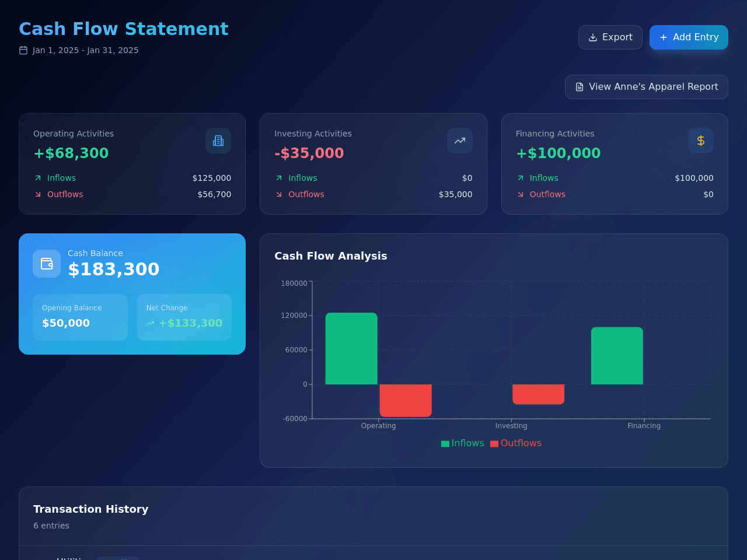Click Investing Activities outflows arrow icon
Screen dimensions: 747x560
279,194
